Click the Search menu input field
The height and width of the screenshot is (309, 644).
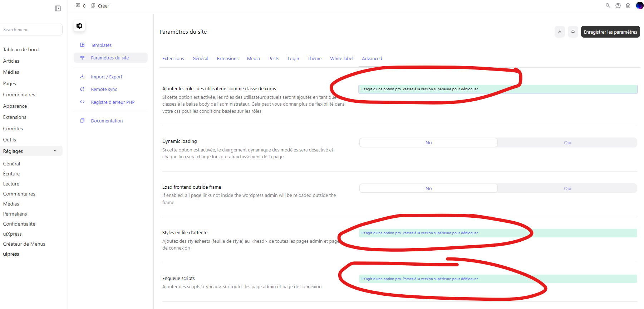[31, 30]
